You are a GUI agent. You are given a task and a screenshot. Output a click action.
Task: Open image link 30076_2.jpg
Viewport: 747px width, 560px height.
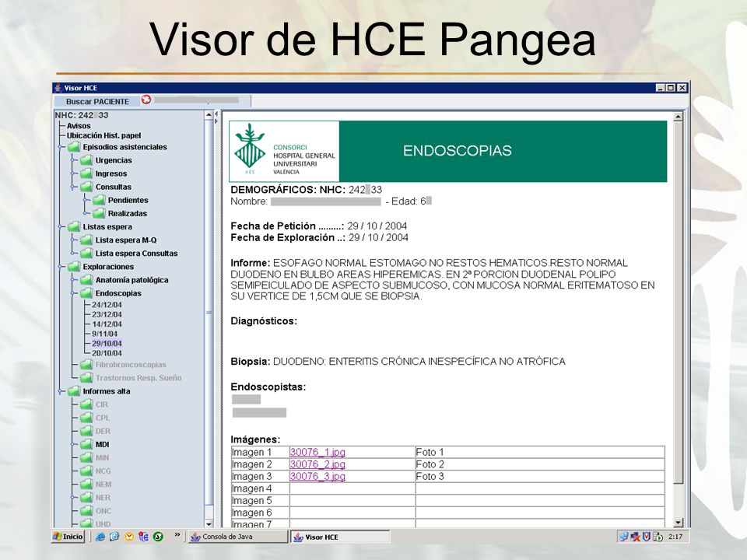(x=317, y=464)
